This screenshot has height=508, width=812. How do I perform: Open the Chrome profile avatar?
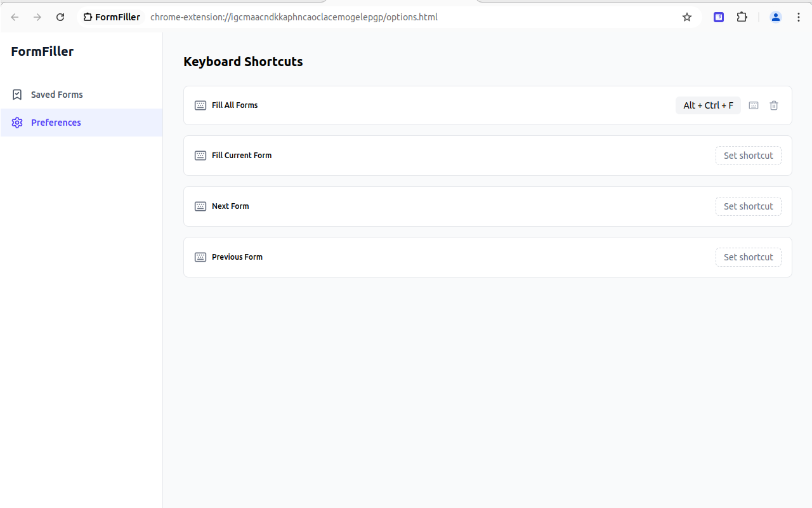click(x=776, y=17)
